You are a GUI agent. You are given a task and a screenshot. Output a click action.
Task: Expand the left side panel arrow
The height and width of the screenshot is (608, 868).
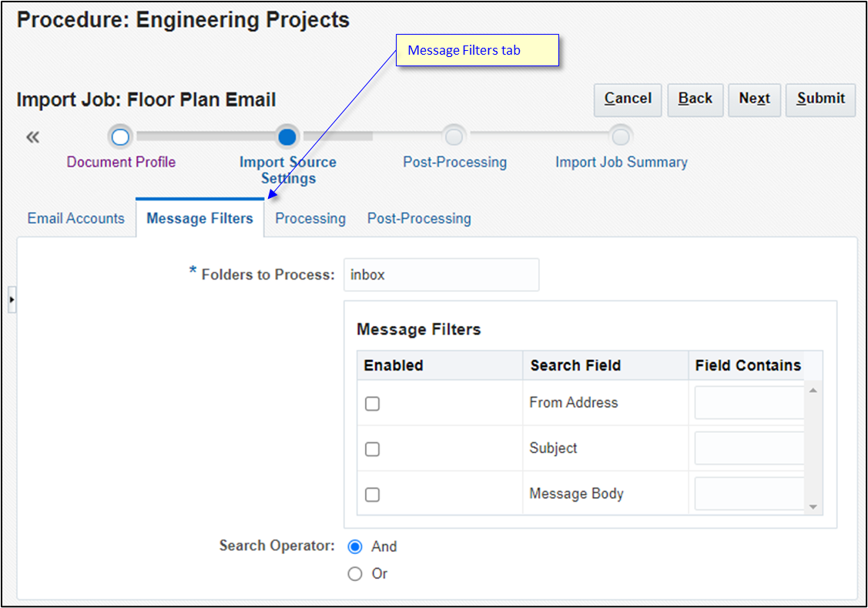pyautogui.click(x=12, y=300)
